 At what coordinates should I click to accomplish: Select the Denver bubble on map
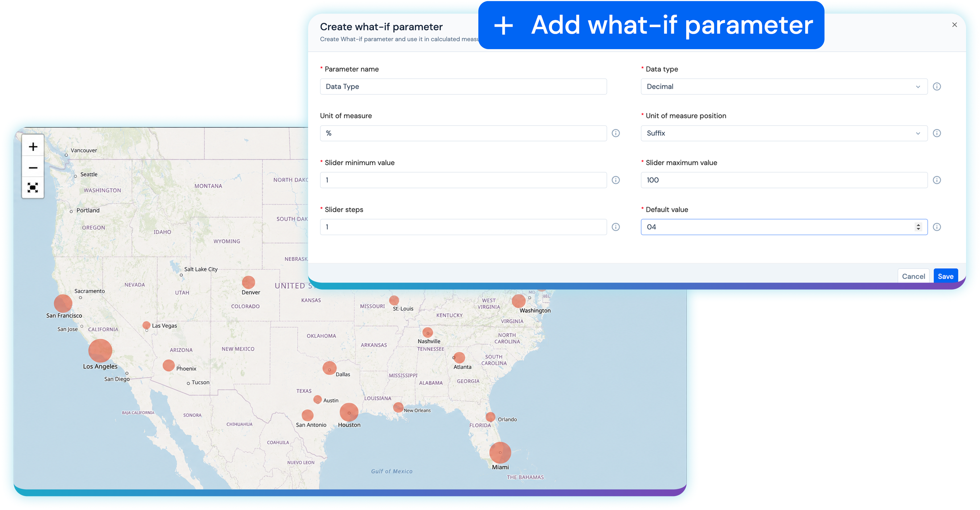(248, 282)
